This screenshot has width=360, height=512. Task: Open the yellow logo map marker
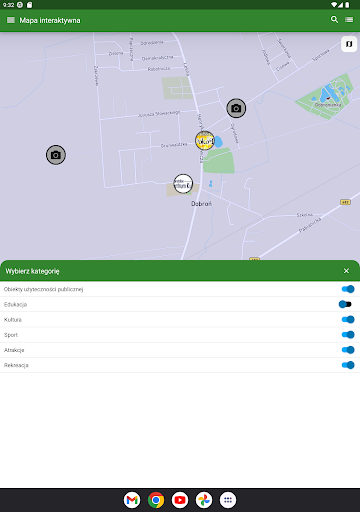click(x=205, y=141)
